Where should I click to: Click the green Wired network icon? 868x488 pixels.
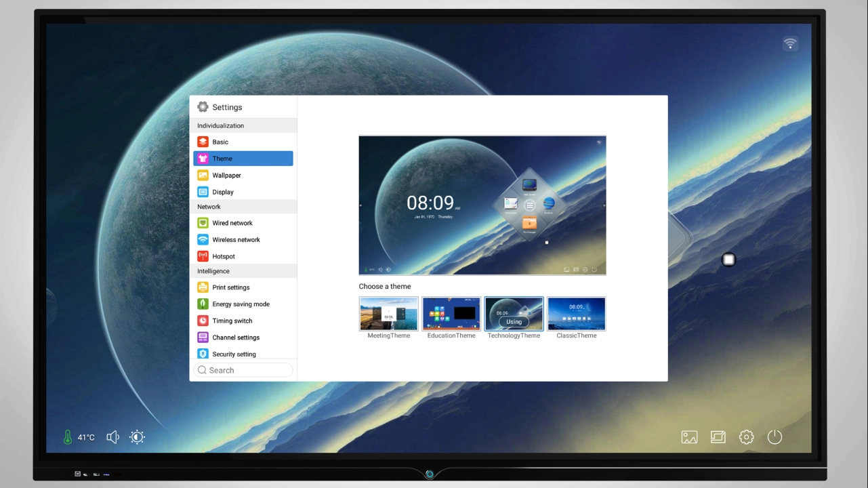coord(203,223)
